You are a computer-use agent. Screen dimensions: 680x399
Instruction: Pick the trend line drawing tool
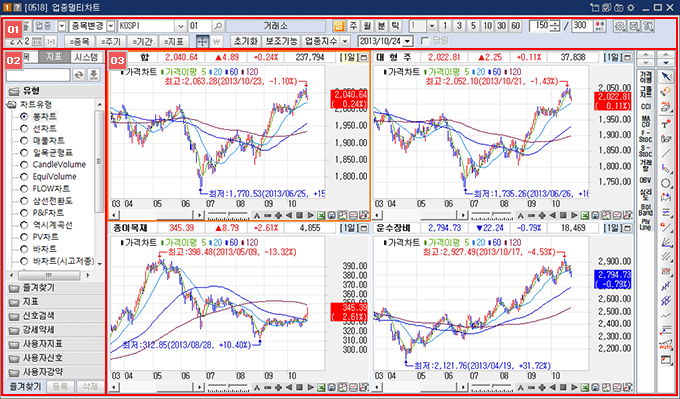665,154
